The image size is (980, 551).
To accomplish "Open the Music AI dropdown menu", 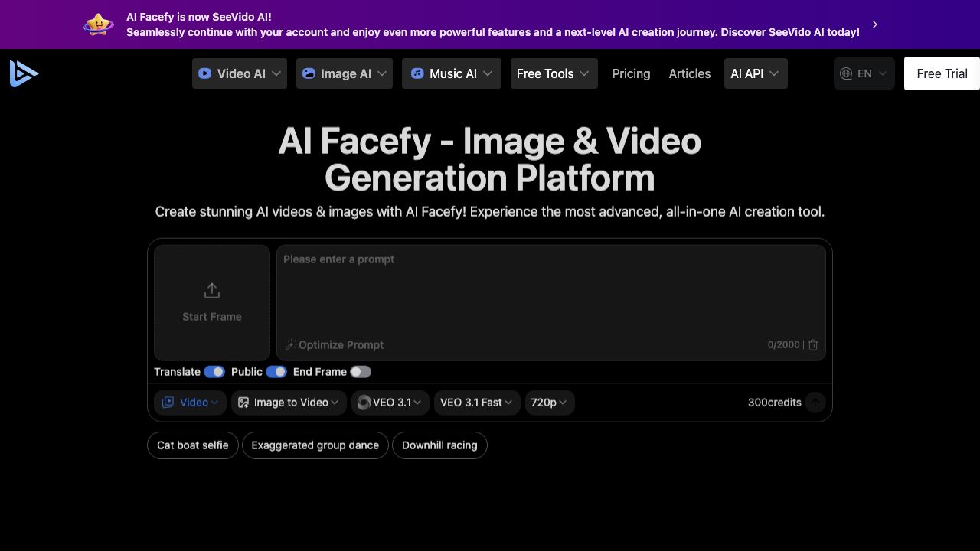I will [452, 73].
